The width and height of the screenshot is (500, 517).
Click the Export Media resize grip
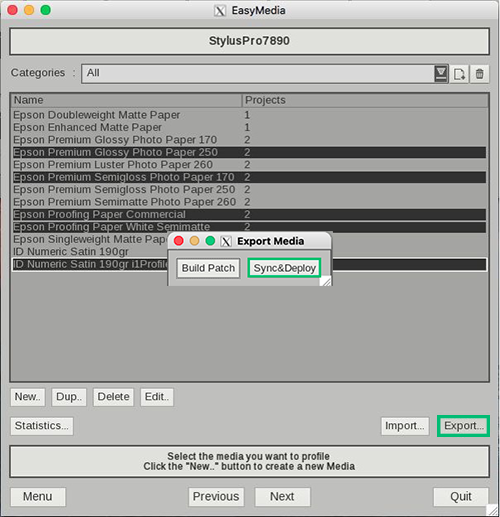coord(325,281)
